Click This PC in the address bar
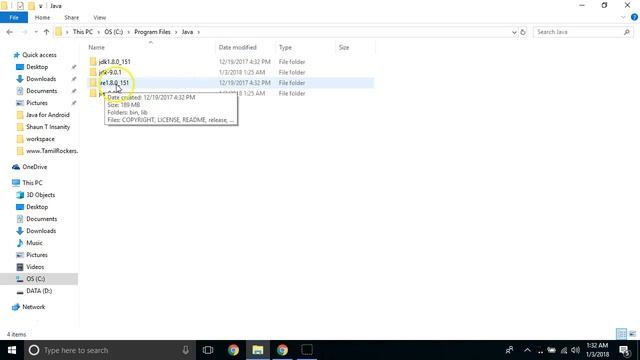Viewport: 640px width, 360px height. click(x=83, y=32)
